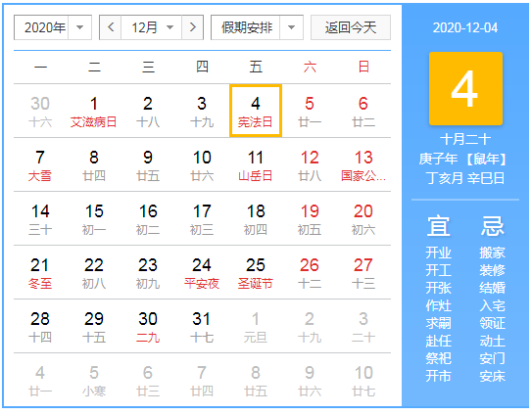
Task: Select December 4 宪法日 cell
Action: coord(256,111)
